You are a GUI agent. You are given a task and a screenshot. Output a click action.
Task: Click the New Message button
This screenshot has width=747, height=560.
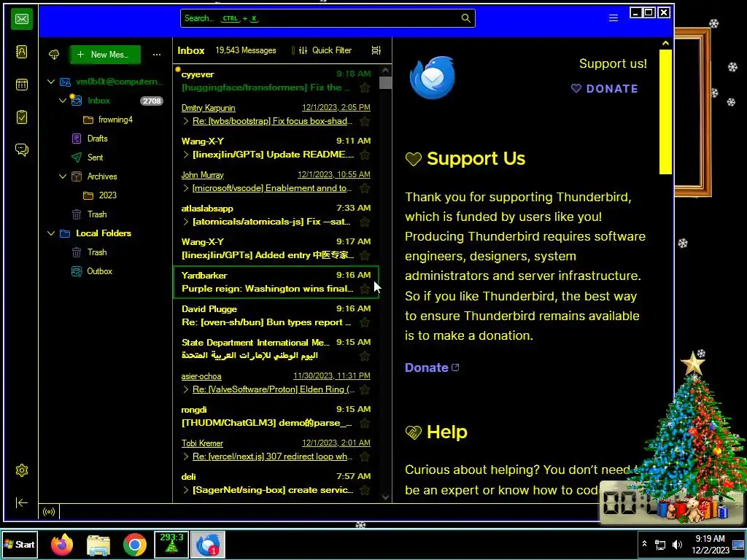pos(105,55)
